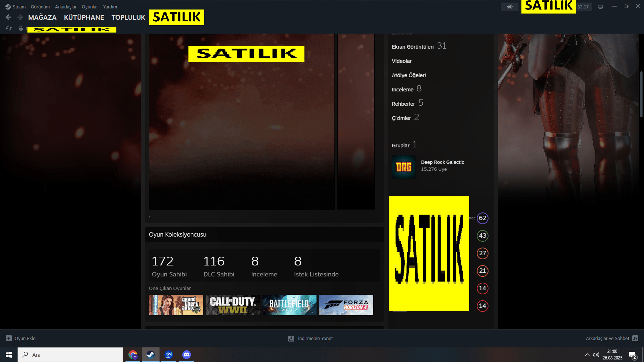644x362 pixels.
Task: Go back with the left arrow icon
Action: pyautogui.click(x=9, y=17)
